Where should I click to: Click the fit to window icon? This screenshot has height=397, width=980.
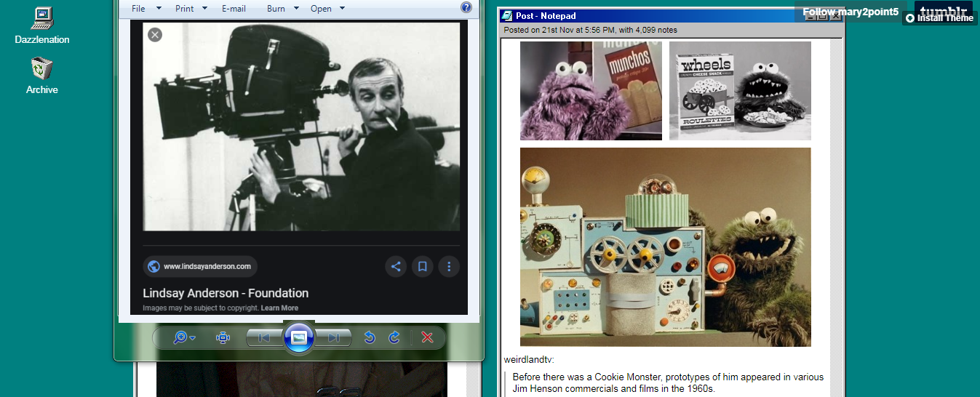point(223,337)
